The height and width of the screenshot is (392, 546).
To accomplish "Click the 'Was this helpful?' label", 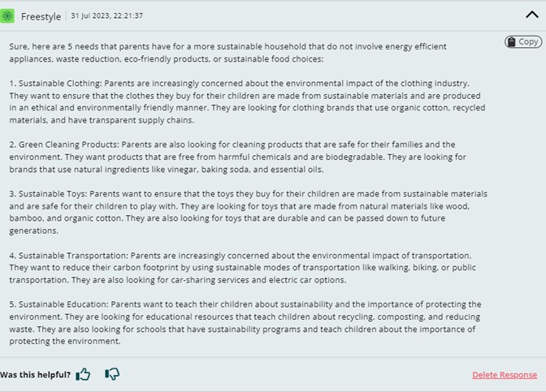I will tap(35, 375).
